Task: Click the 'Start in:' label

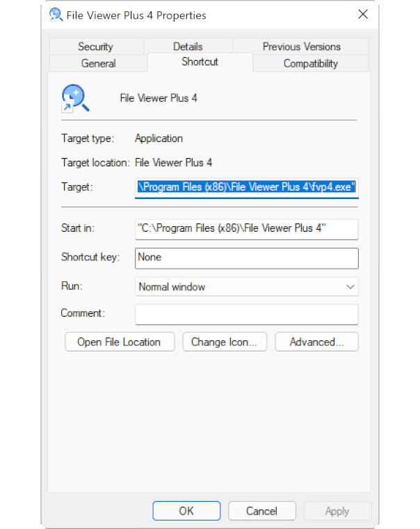Action: (78, 228)
